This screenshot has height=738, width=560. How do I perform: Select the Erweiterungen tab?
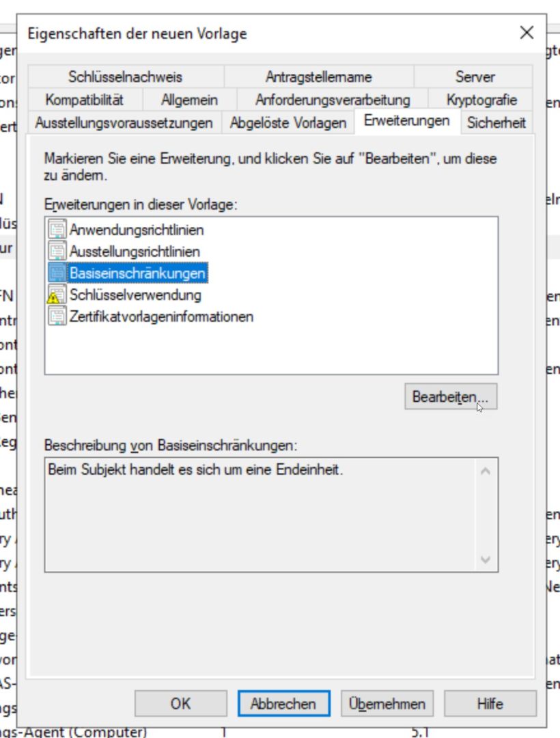coord(407,122)
